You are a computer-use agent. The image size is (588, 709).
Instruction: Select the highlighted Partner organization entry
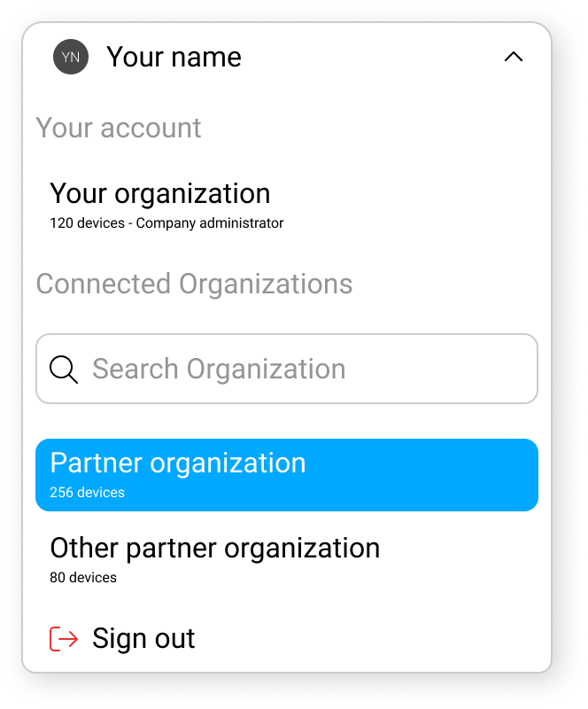click(x=178, y=463)
